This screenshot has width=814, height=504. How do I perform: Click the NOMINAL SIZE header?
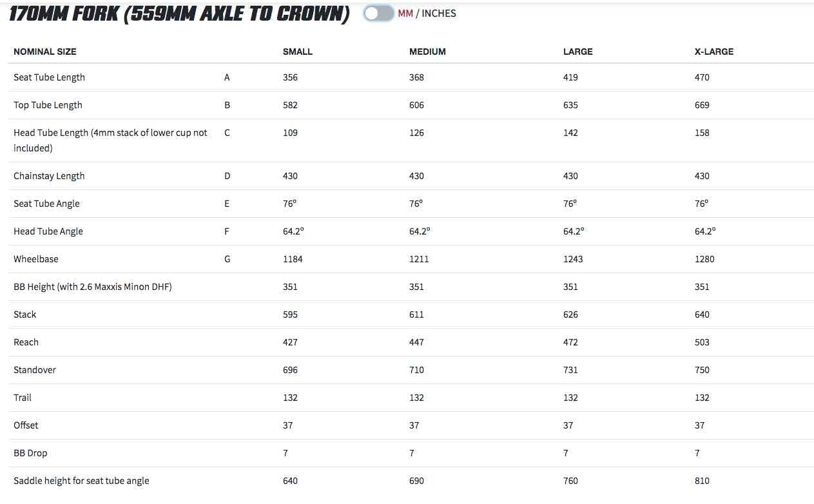click(45, 52)
